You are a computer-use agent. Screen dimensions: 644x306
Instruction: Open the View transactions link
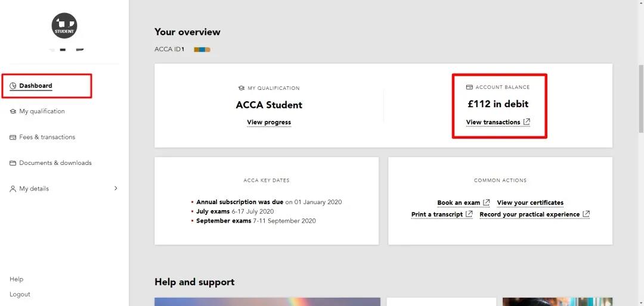point(493,122)
